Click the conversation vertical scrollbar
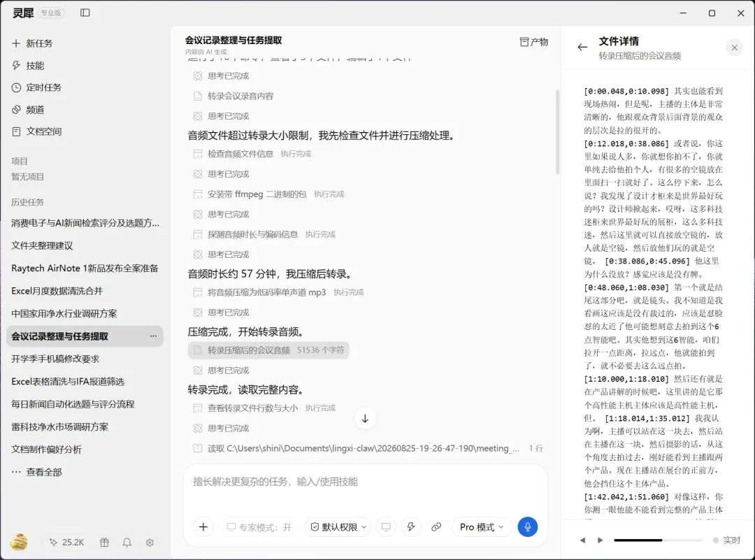 click(x=558, y=131)
